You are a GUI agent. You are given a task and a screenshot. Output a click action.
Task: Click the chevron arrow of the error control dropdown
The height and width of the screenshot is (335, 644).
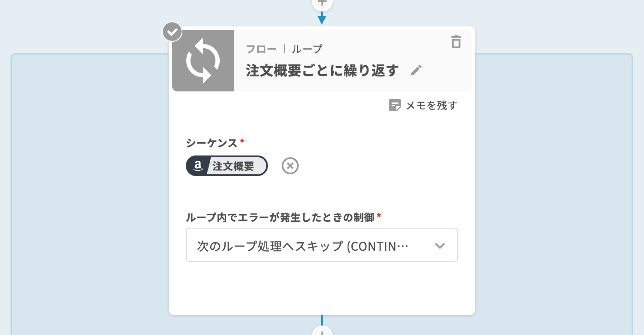pos(440,246)
